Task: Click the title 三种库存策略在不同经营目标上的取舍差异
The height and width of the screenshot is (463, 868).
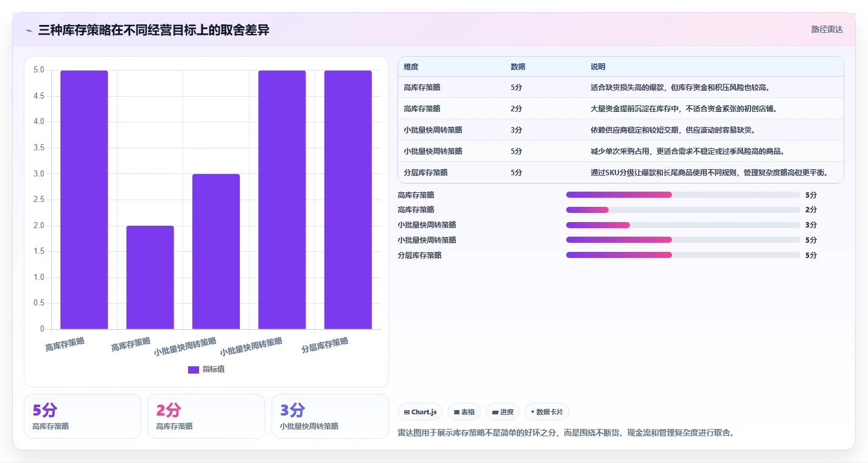Action: point(153,30)
